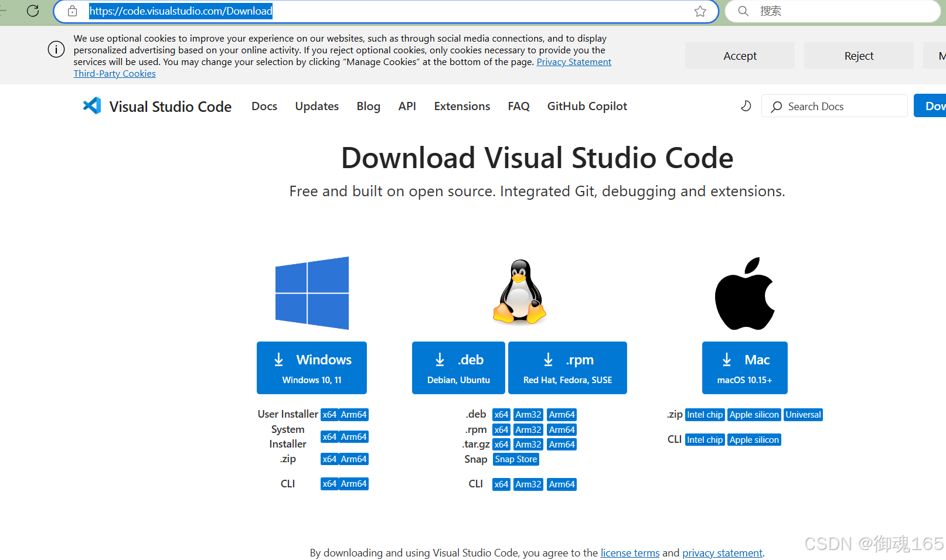Screen dimensions: 946x560
Task: Open the license terms link
Action: 630,553
